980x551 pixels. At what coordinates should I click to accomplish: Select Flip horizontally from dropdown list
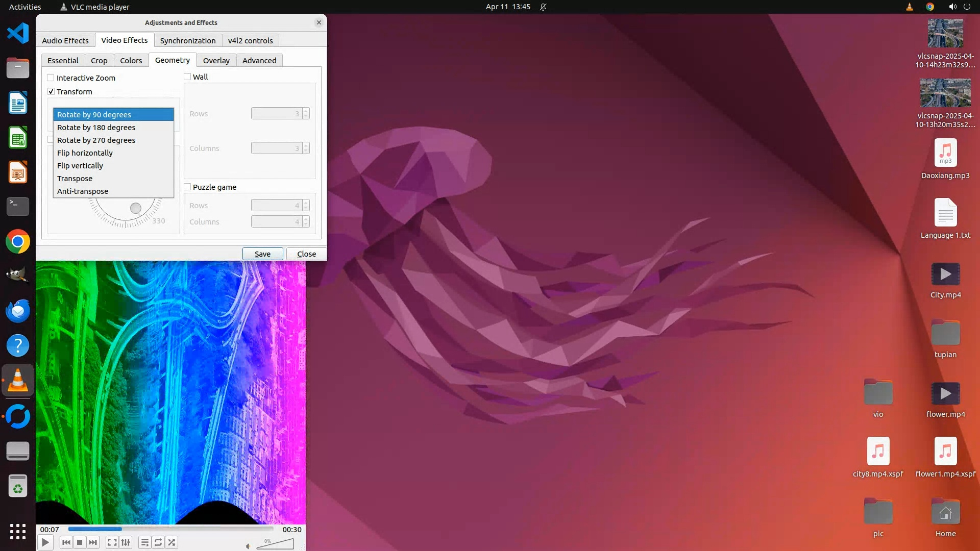[x=85, y=153]
